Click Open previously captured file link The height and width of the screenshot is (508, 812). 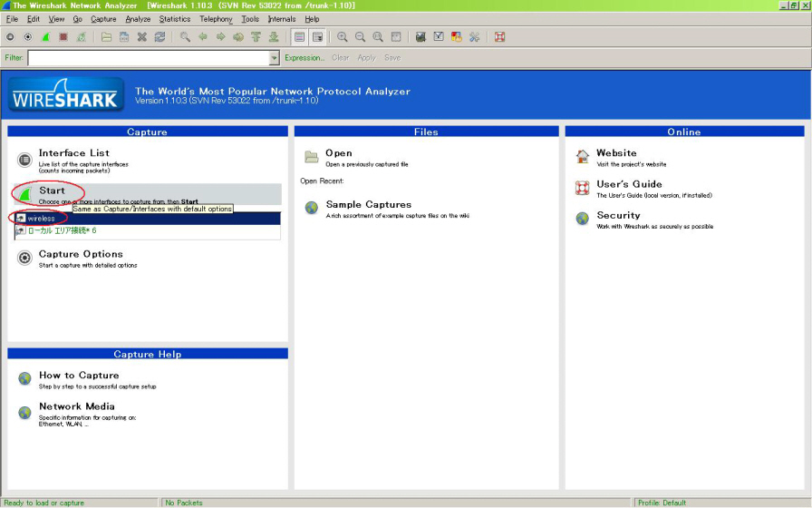pyautogui.click(x=339, y=153)
